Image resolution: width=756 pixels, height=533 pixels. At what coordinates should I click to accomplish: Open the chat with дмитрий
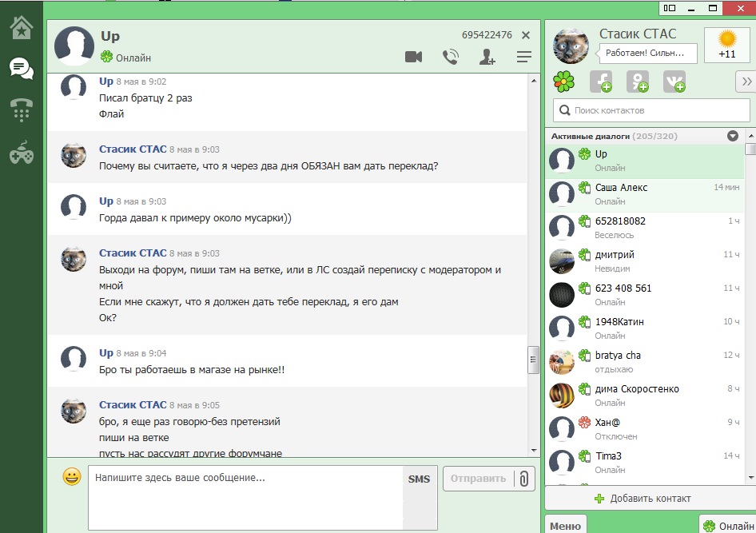[x=645, y=261]
